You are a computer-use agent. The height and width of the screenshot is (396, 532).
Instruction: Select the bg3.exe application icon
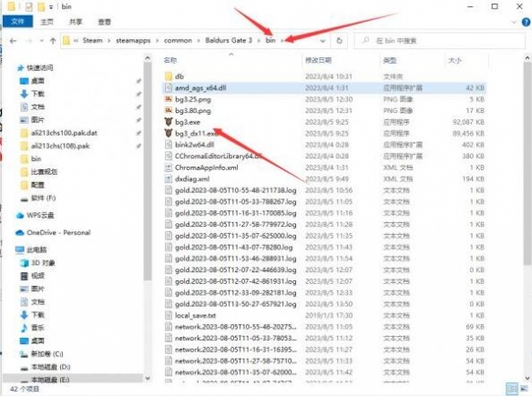169,122
